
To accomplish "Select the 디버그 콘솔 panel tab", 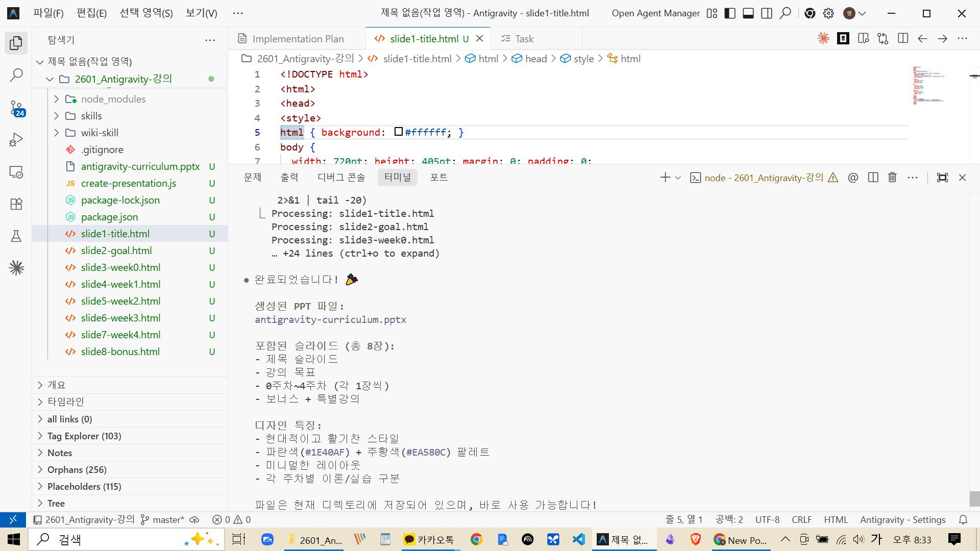I will point(341,177).
